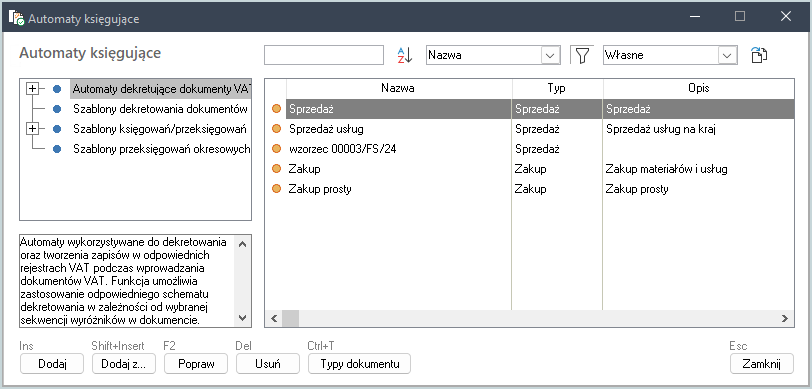Maximize the Automaty księgujące window
This screenshot has width=812, height=389.
pyautogui.click(x=740, y=16)
